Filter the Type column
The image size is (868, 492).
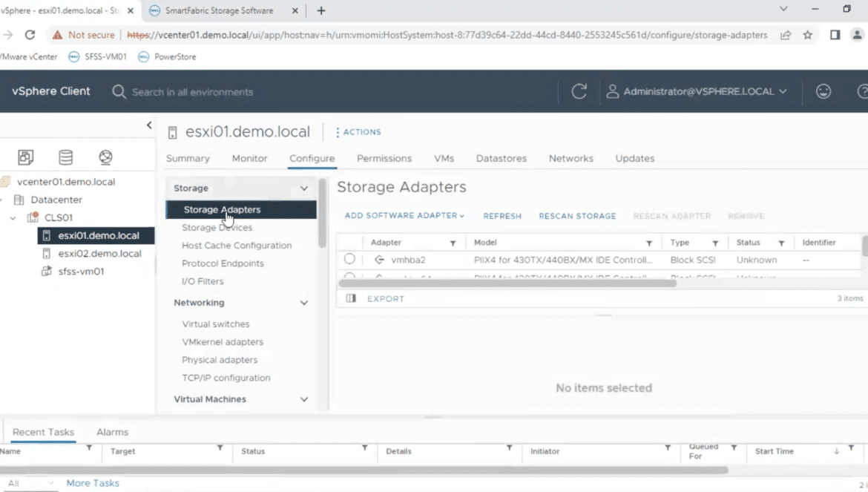point(715,243)
